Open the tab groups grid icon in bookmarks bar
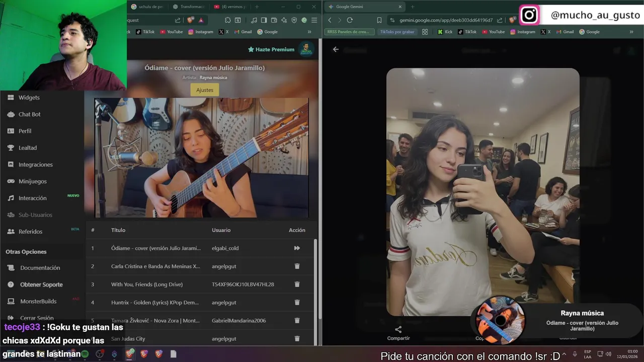Viewport: 644px width, 362px height. tap(425, 32)
